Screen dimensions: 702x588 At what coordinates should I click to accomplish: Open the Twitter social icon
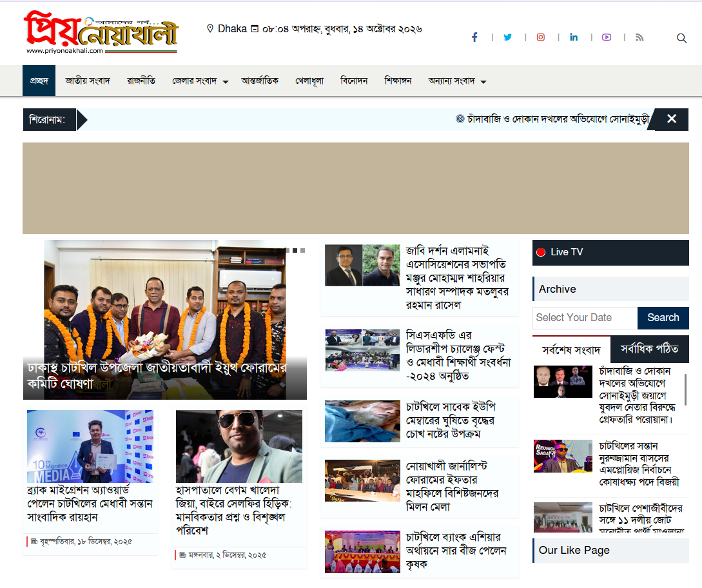click(508, 37)
